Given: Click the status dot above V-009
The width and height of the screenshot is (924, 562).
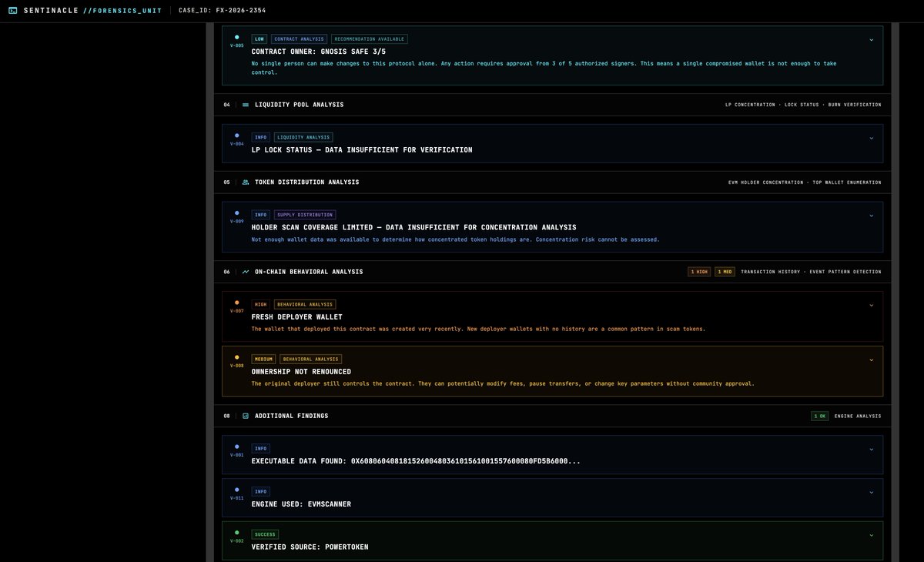Looking at the screenshot, I should pos(236,213).
